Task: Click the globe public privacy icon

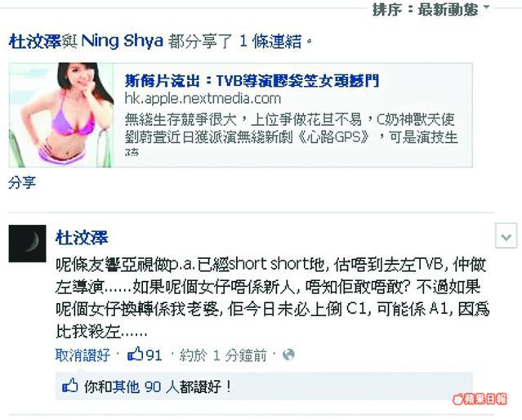Action: coord(288,355)
